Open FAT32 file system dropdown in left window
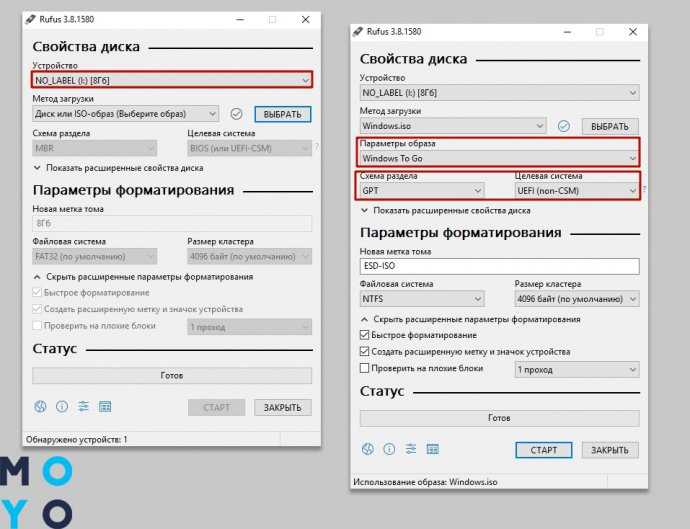Image resolution: width=690 pixels, height=529 pixels. click(95, 257)
